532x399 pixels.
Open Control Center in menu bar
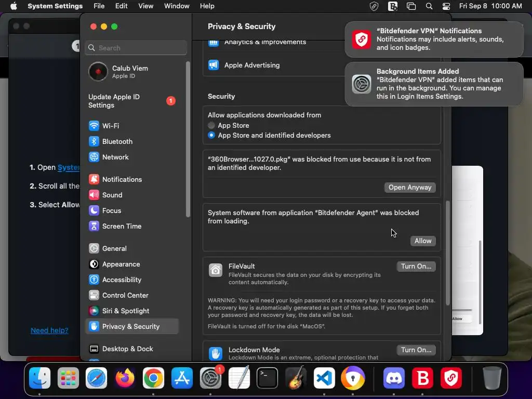(x=446, y=6)
